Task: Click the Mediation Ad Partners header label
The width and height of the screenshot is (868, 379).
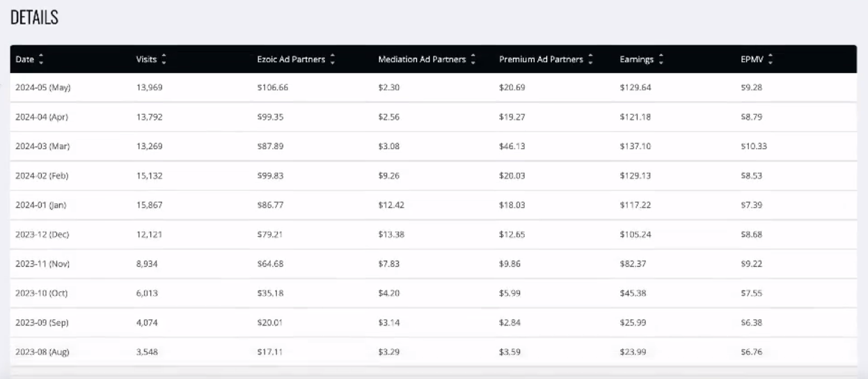Action: tap(423, 60)
